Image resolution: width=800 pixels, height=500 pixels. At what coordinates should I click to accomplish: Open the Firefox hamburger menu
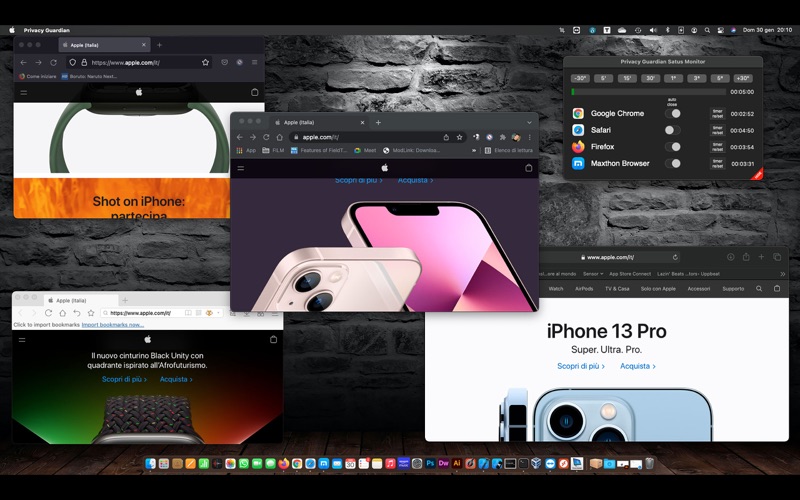click(x=254, y=62)
